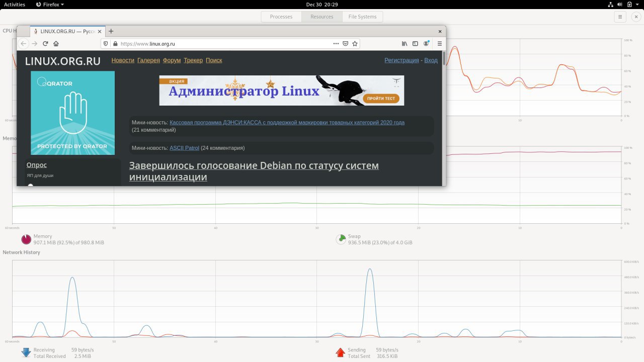
Task: Click the clock Dec 30 20:29
Action: click(x=322, y=5)
